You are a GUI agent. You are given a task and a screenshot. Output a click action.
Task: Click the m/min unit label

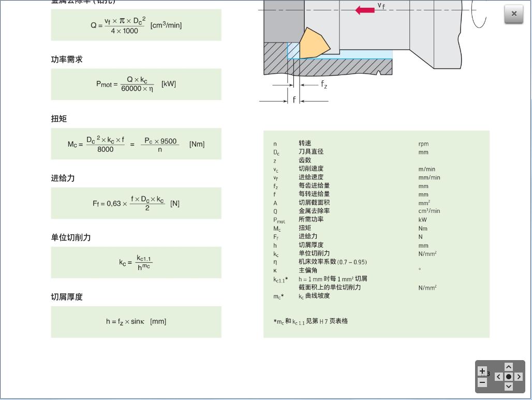tap(426, 169)
